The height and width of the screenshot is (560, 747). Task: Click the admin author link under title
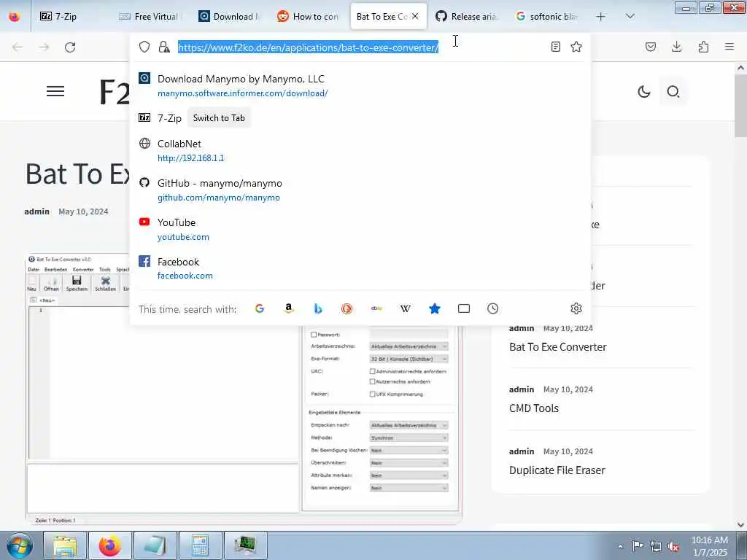[36, 211]
